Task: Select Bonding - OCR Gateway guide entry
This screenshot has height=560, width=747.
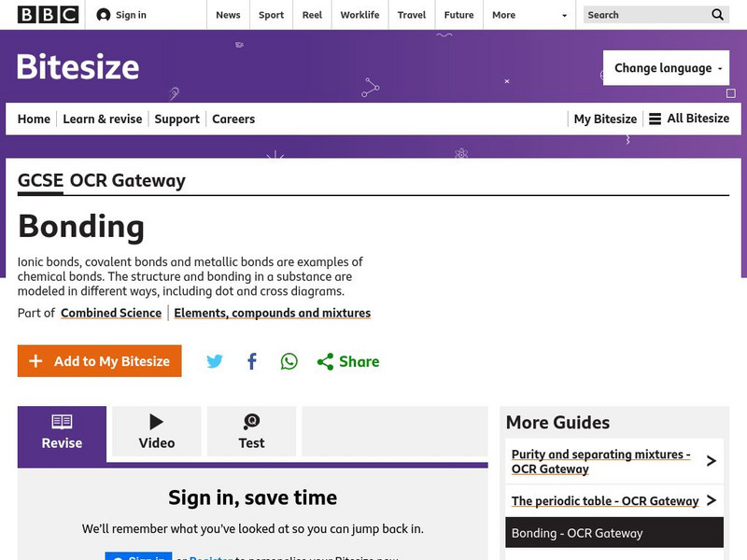Action: tap(614, 532)
